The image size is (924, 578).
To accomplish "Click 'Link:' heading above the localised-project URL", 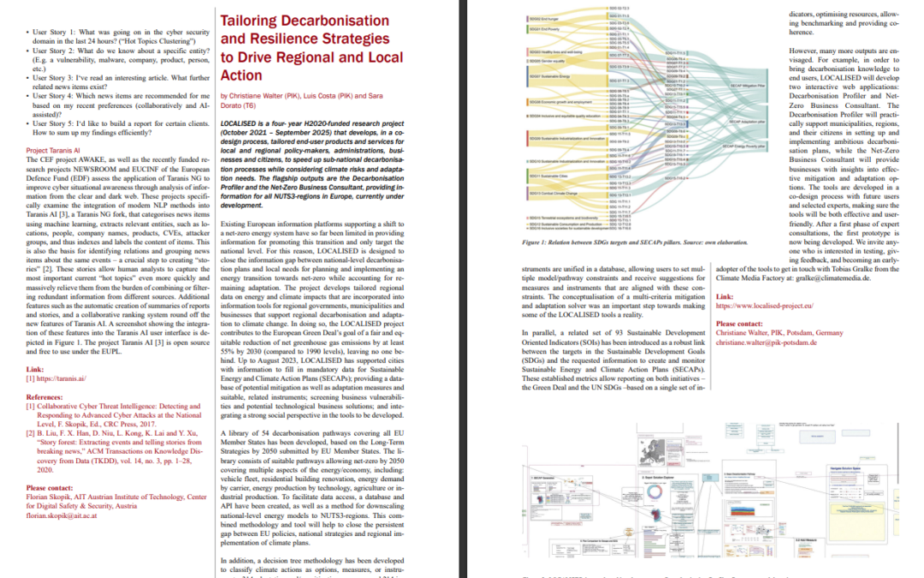I will (725, 297).
